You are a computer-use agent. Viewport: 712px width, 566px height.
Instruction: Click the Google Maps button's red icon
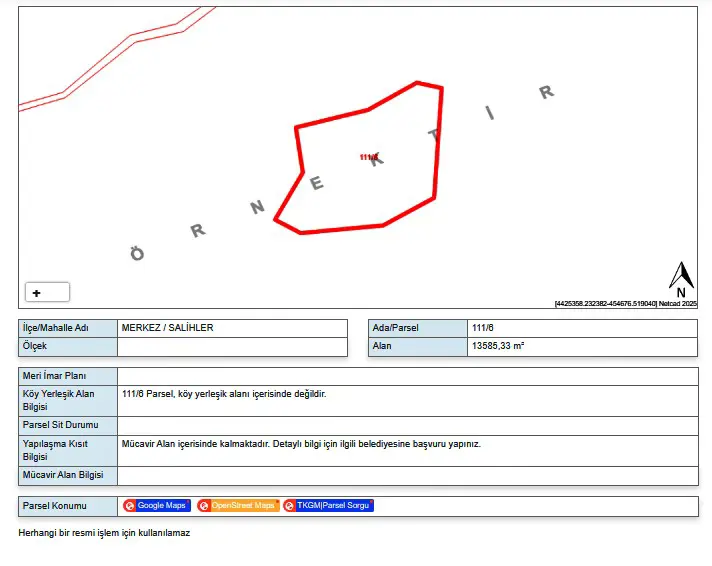(129, 506)
